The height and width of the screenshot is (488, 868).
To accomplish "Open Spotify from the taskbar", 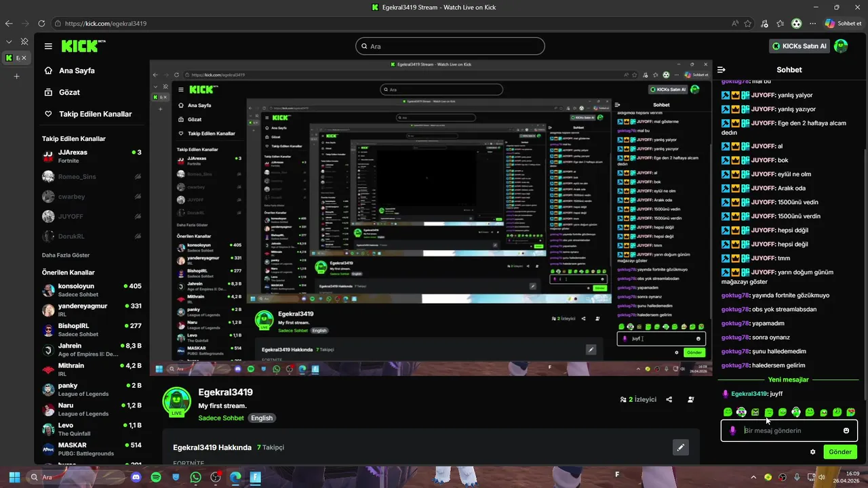I will (156, 477).
